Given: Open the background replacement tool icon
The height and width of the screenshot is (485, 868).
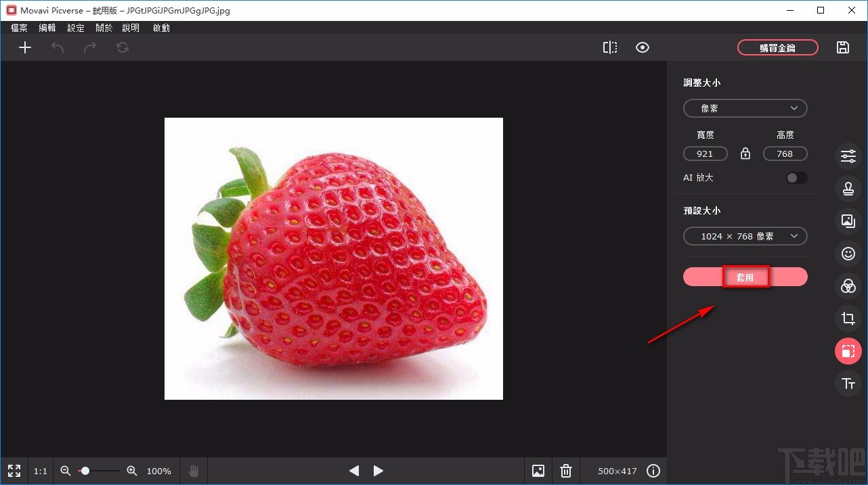Looking at the screenshot, I should click(x=848, y=221).
